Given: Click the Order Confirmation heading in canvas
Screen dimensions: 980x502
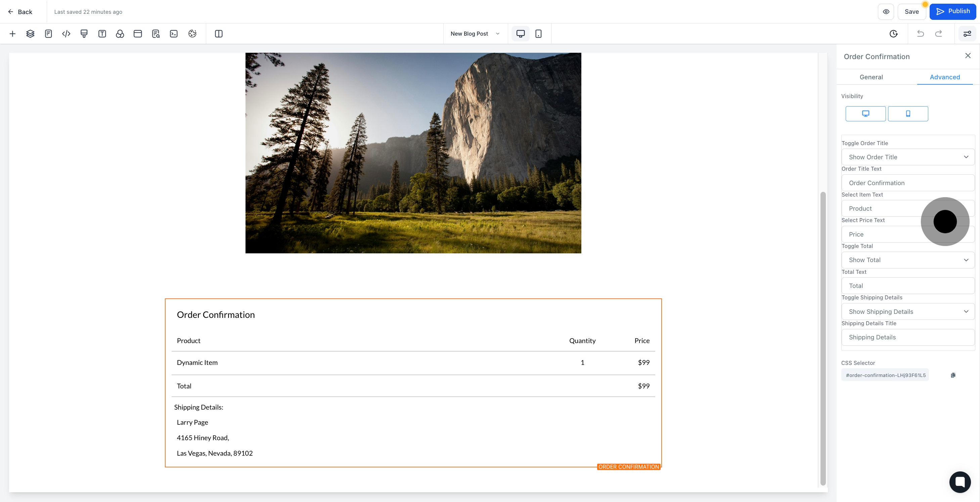Looking at the screenshot, I should [216, 315].
